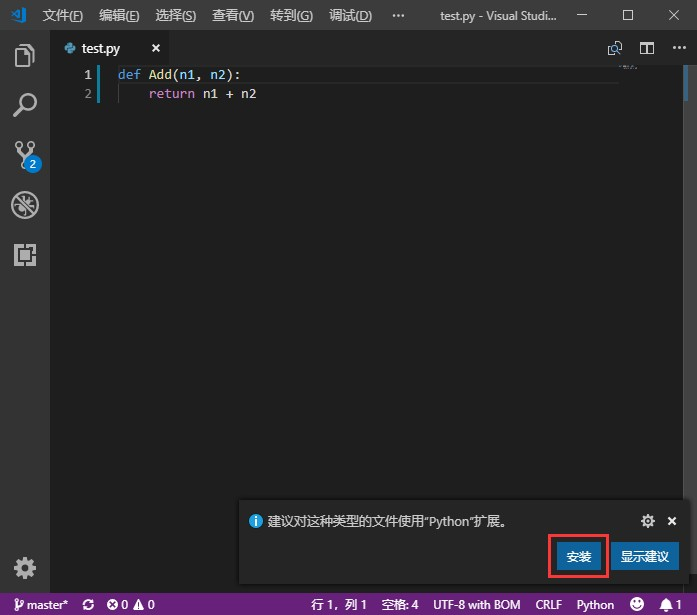Image resolution: width=697 pixels, height=615 pixels.
Task: Open the feedback smiley in status bar
Action: 637,604
